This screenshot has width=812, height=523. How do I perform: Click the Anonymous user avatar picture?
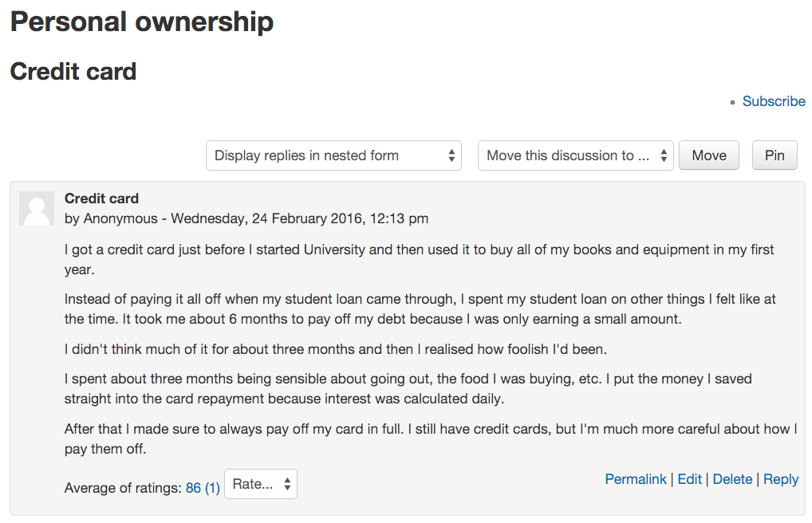(x=37, y=209)
